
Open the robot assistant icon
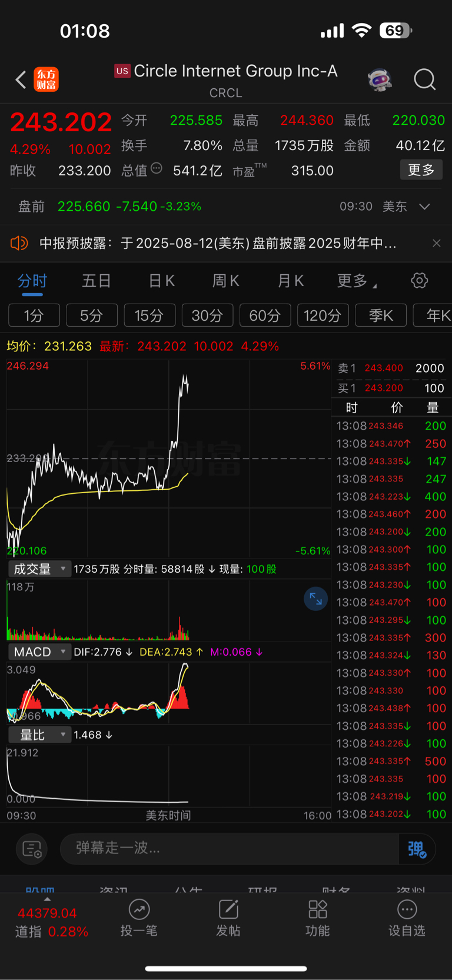click(380, 79)
